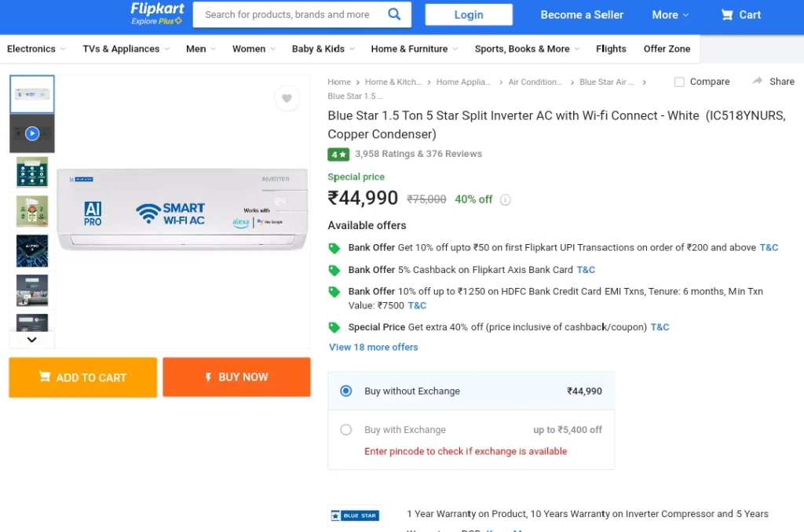Expand the Men category menu
Image resolution: width=804 pixels, height=532 pixels.
point(201,49)
